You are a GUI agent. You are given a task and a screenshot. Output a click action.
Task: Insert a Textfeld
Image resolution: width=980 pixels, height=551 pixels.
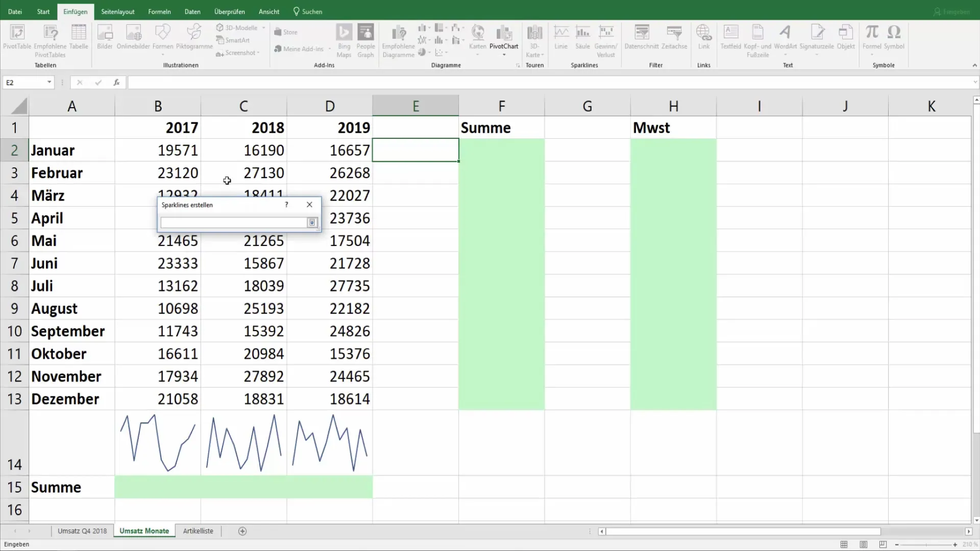[730, 37]
